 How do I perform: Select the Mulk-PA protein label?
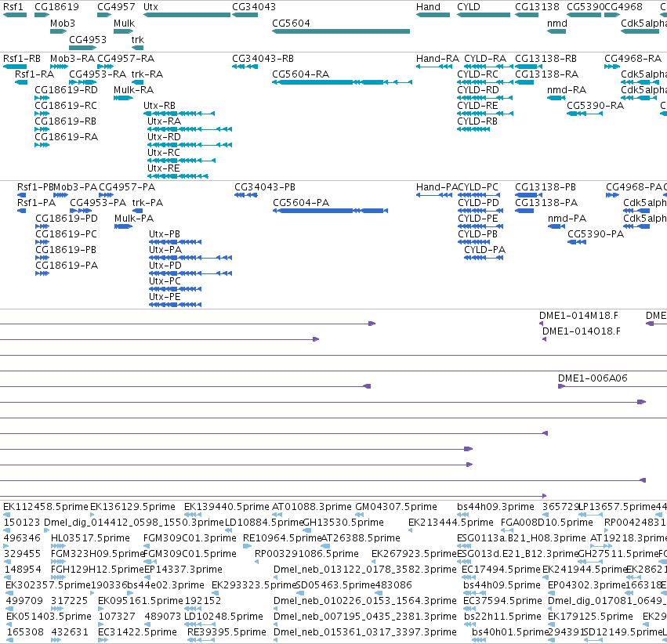coord(134,219)
